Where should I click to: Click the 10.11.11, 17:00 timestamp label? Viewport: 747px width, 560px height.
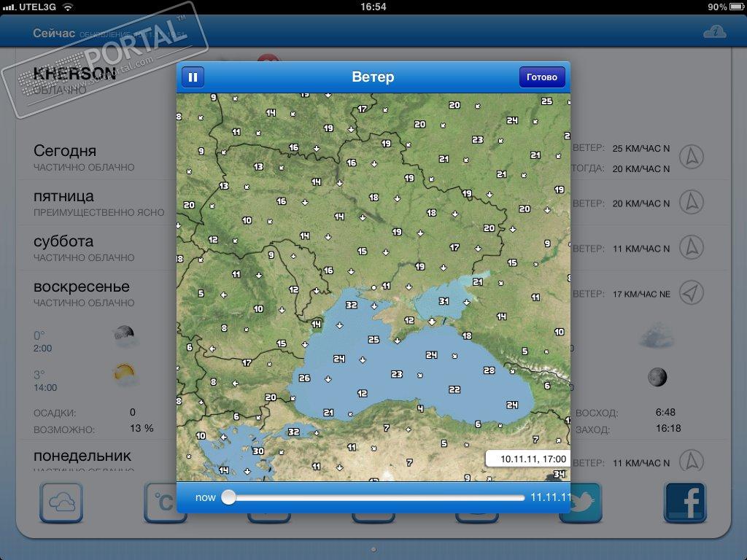pyautogui.click(x=528, y=459)
